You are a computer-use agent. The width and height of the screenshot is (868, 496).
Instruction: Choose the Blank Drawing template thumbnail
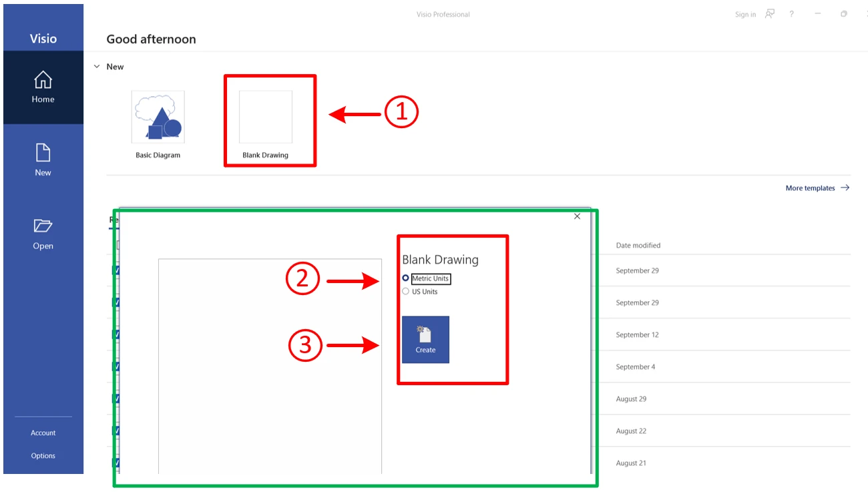click(x=266, y=117)
